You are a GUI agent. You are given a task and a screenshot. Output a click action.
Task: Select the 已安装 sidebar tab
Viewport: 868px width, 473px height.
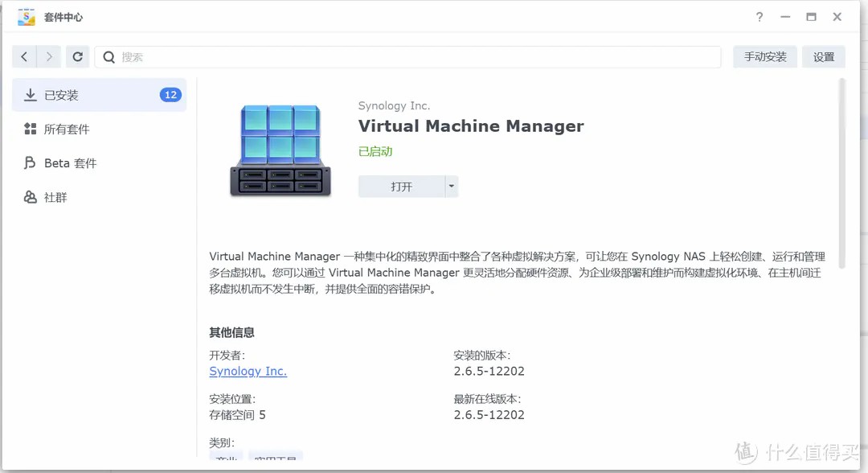coord(99,95)
